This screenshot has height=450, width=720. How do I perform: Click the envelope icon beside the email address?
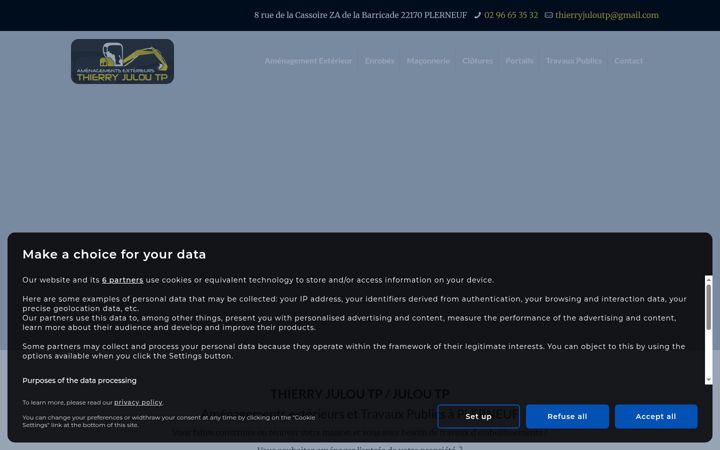(548, 15)
